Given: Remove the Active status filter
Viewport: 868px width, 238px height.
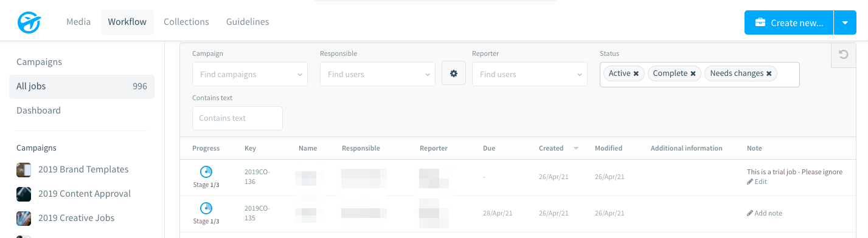Looking at the screenshot, I should point(636,73).
